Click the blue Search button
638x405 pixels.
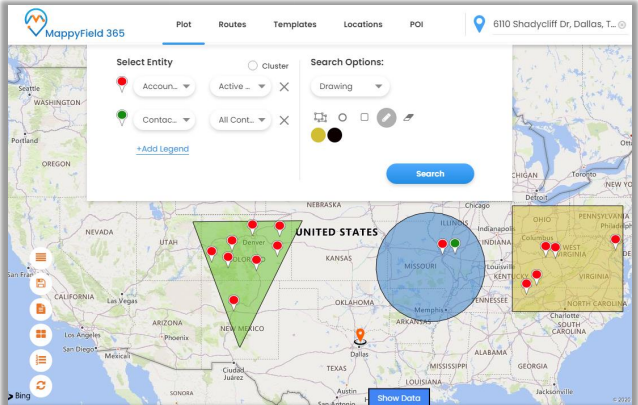tap(430, 174)
